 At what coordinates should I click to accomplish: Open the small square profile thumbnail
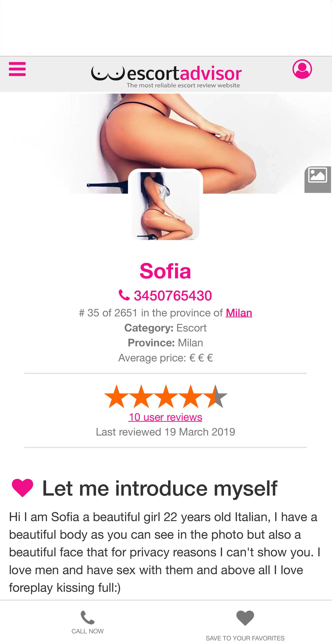[165, 206]
